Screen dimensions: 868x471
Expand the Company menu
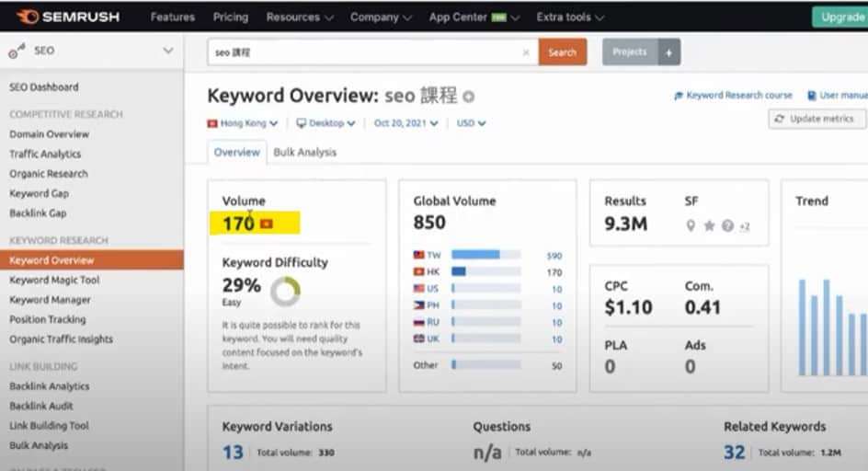point(381,17)
